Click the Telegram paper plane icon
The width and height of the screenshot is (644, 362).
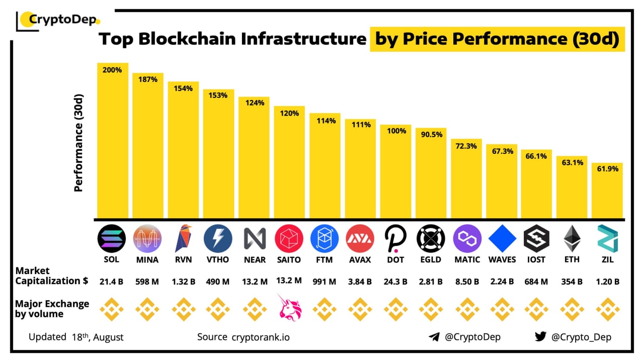pyautogui.click(x=434, y=337)
